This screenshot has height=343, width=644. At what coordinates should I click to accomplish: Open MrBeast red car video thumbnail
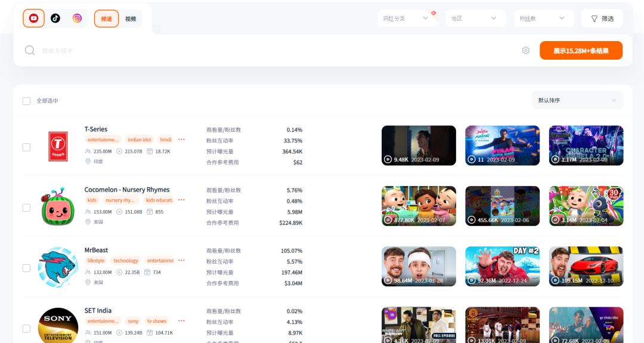(x=586, y=266)
